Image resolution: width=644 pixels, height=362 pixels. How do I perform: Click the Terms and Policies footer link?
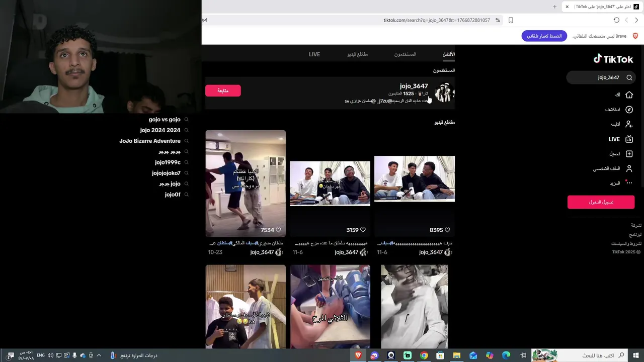point(626,243)
